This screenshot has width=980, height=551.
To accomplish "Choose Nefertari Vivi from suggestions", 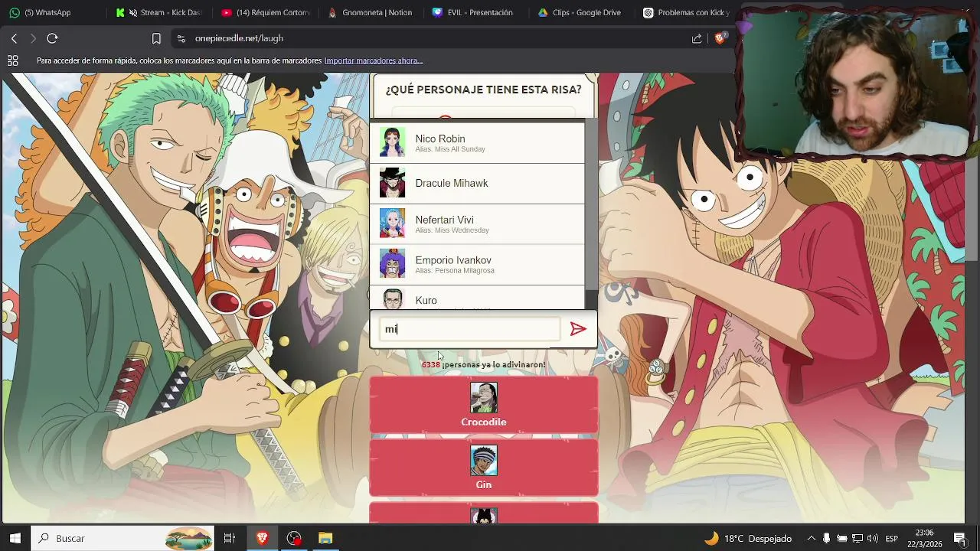I will click(477, 224).
